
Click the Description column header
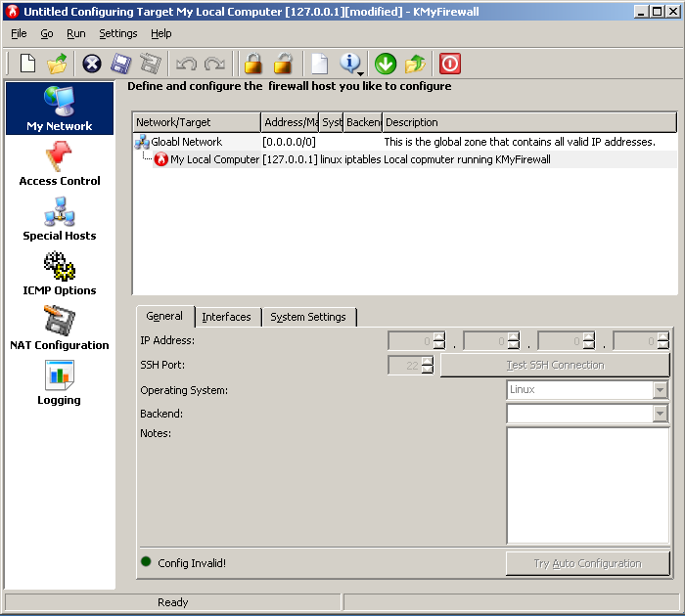click(529, 122)
